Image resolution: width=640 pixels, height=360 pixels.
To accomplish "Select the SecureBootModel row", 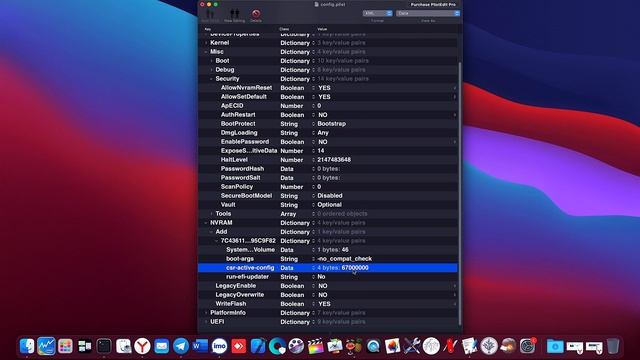I will [328, 196].
